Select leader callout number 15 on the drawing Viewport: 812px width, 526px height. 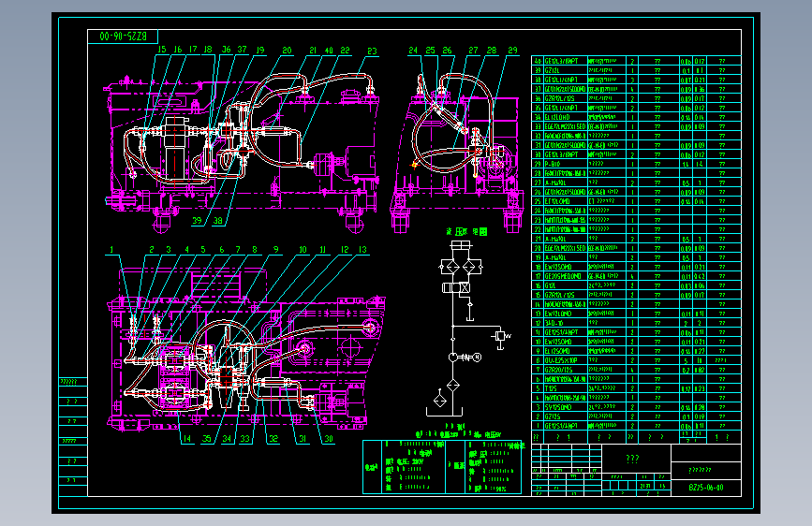pyautogui.click(x=162, y=50)
